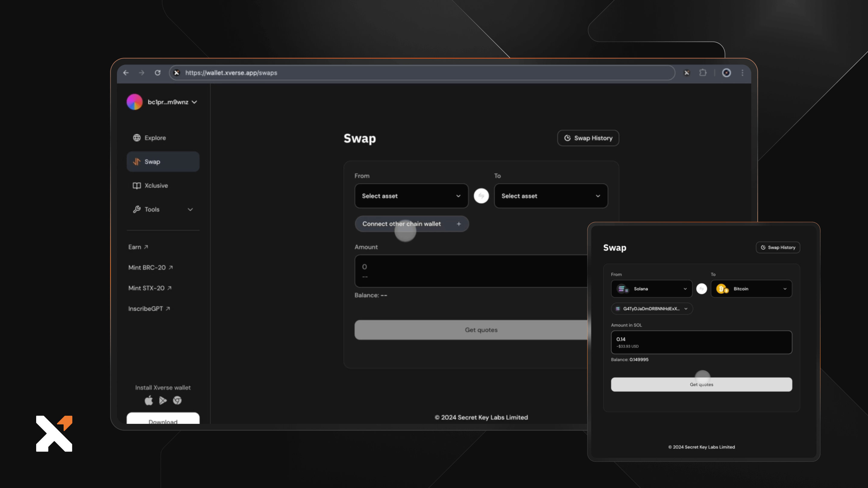This screenshot has height=488, width=868.
Task: Open the From Select asset dropdown
Action: (x=411, y=196)
